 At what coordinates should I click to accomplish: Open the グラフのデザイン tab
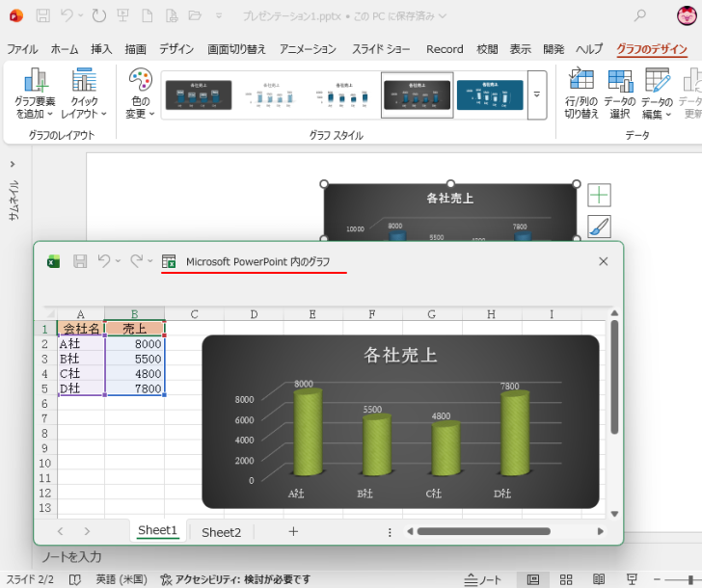(x=652, y=49)
